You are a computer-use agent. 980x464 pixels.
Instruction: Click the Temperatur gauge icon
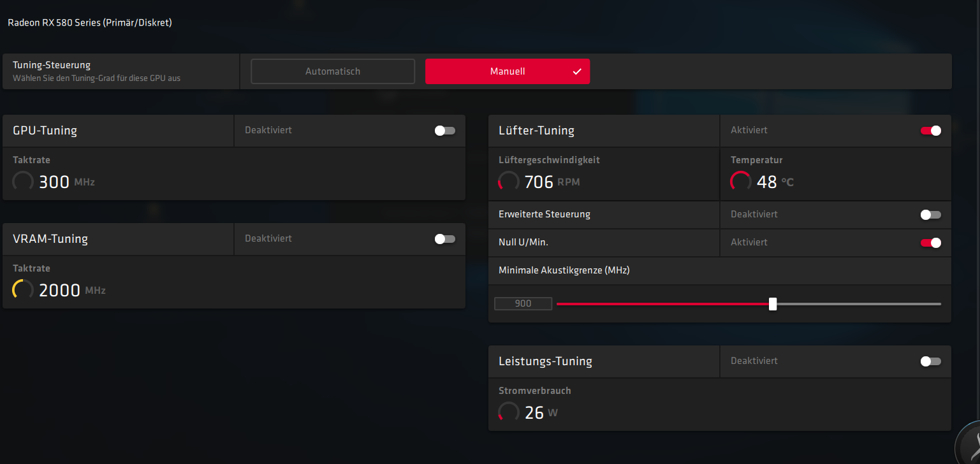click(x=741, y=182)
